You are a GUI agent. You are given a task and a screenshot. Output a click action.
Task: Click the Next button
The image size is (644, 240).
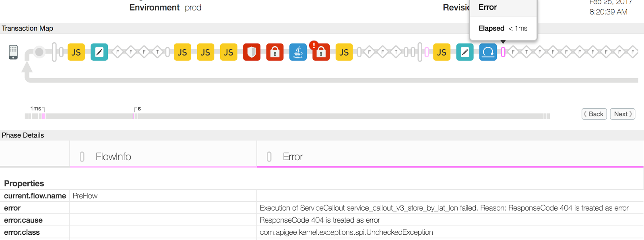[622, 114]
